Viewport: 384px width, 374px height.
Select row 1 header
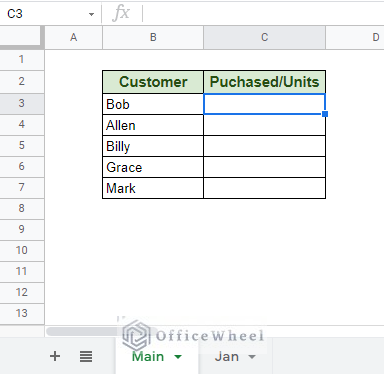click(x=22, y=60)
